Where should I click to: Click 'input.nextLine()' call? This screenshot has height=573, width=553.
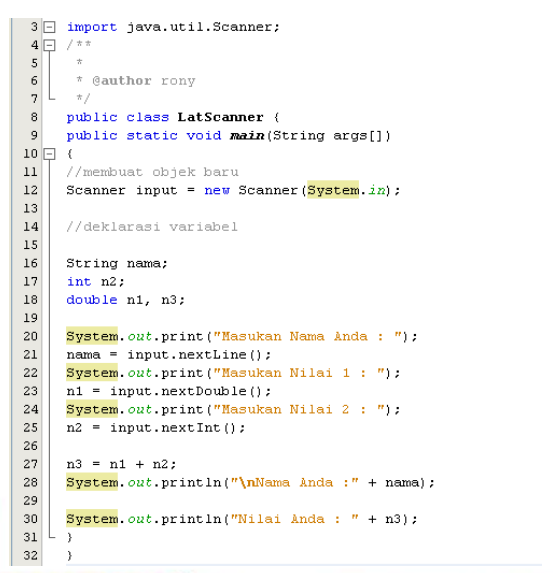tap(194, 354)
